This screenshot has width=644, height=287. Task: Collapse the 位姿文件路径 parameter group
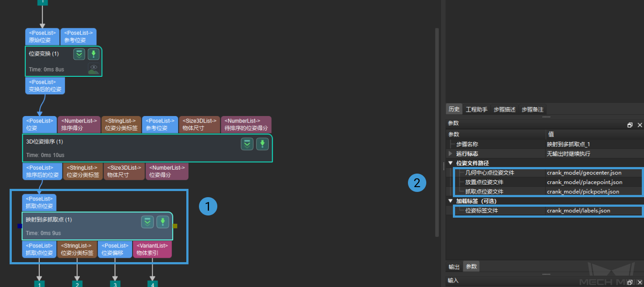click(451, 163)
